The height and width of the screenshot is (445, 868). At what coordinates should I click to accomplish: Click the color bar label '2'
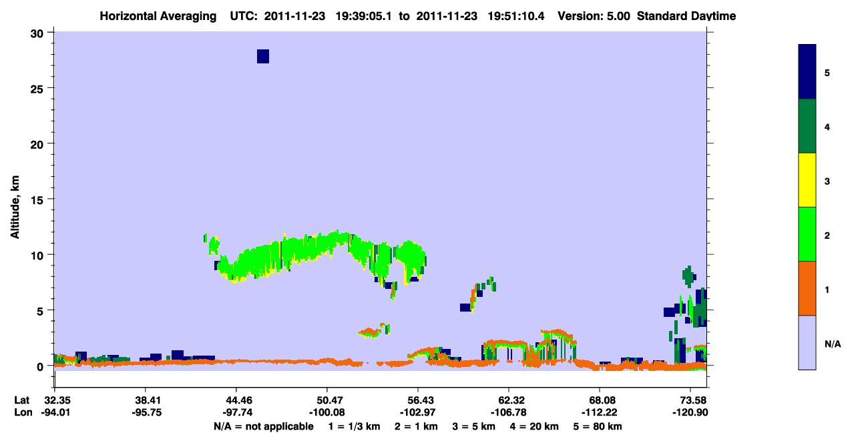827,235
